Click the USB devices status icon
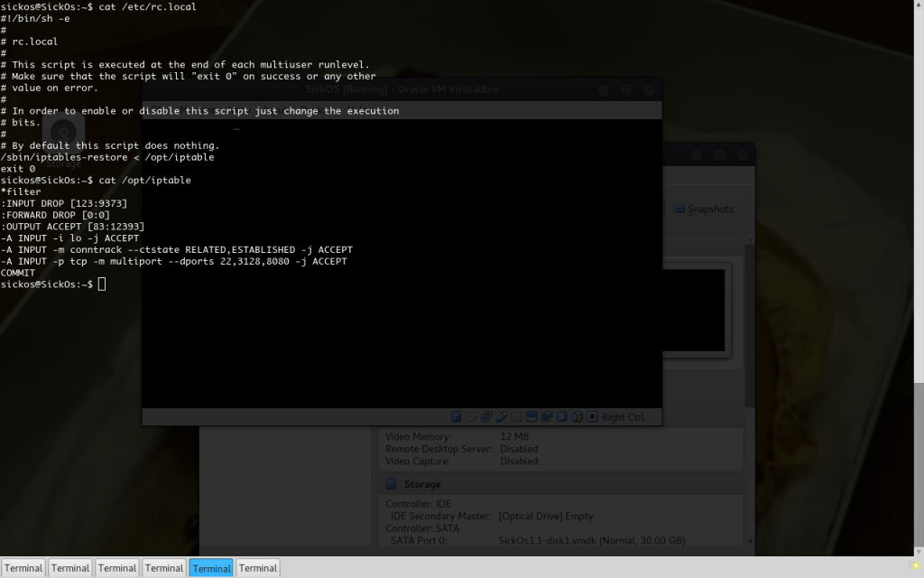 [502, 416]
